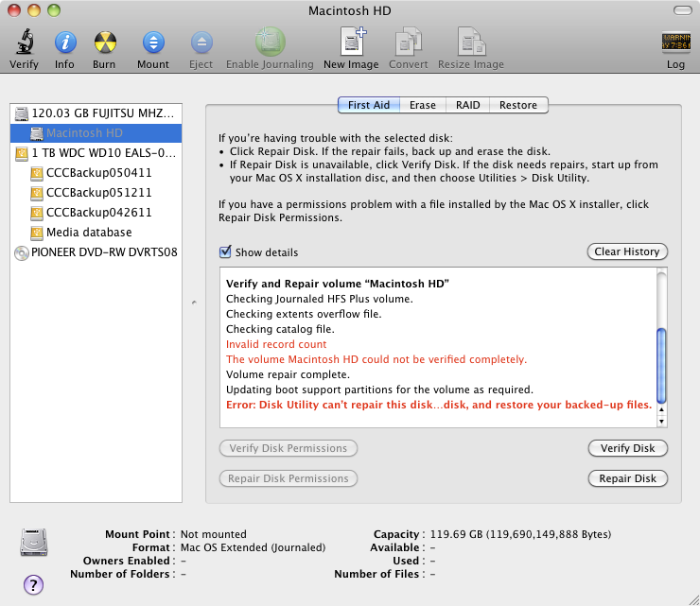Switch to the First Aid tab
The width and height of the screenshot is (700, 606).
tap(369, 105)
